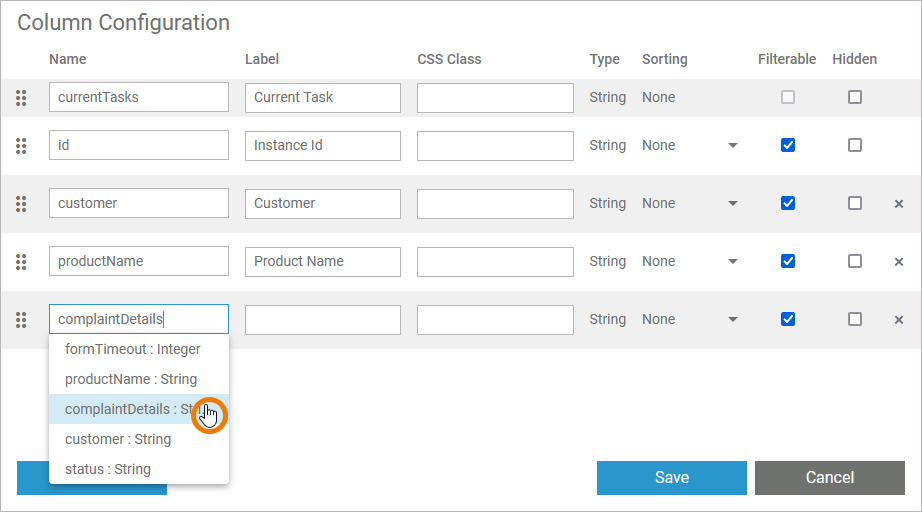Open Sorting dropdown for the id column
Image resolution: width=922 pixels, height=512 pixels.
732,146
